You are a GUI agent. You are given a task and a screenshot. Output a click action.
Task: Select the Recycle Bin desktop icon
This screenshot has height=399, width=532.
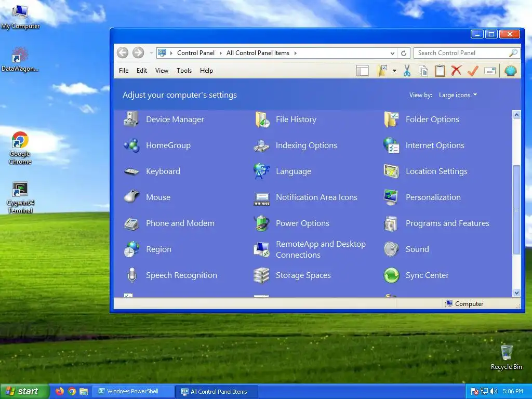tap(506, 357)
